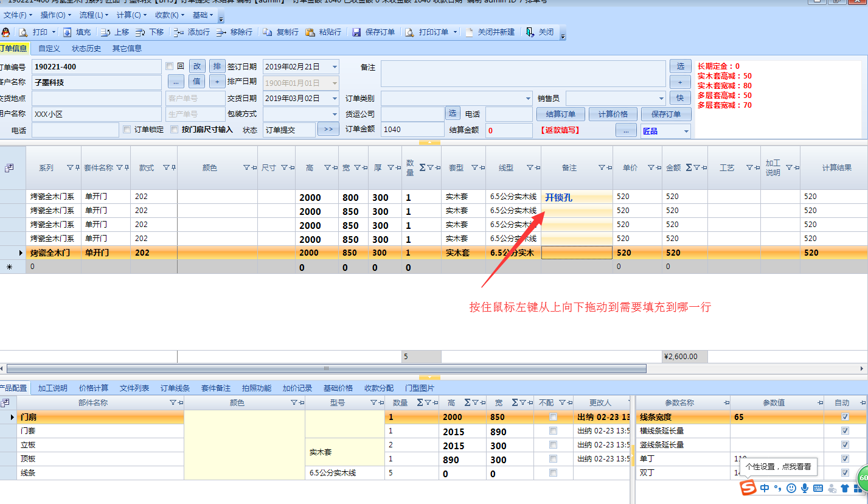Click the 填充 (fill) toolbar icon
The width and height of the screenshot is (868, 504).
(67, 32)
